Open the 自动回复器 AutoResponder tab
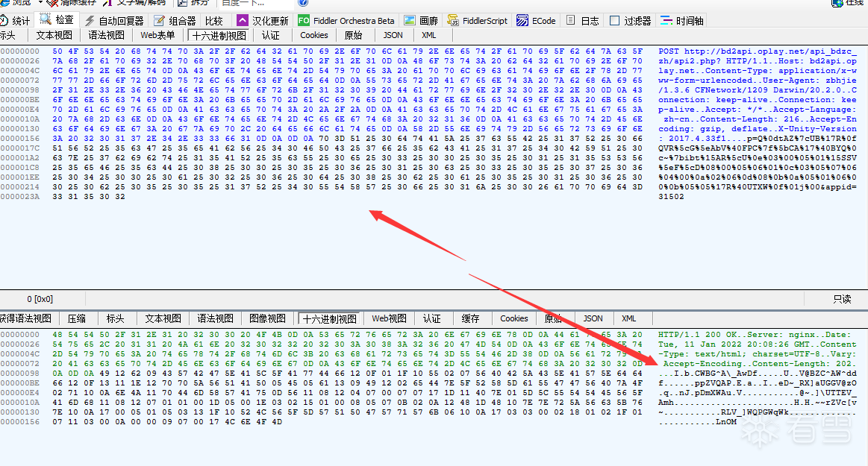 114,21
